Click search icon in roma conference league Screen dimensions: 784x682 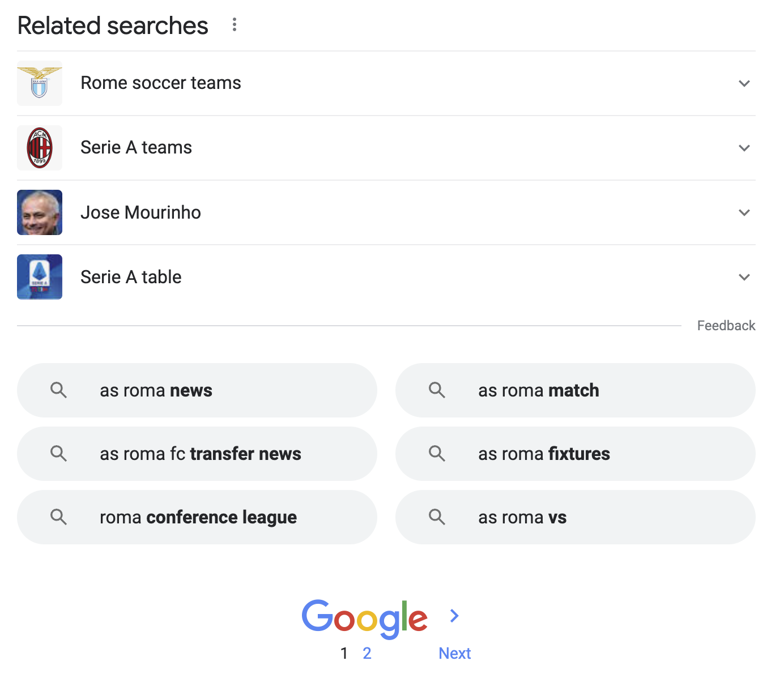point(59,517)
